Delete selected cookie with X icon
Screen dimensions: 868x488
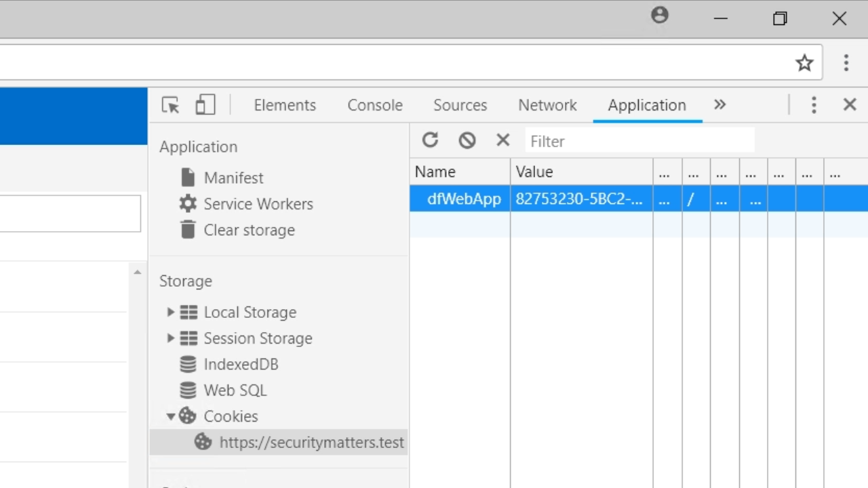(502, 140)
